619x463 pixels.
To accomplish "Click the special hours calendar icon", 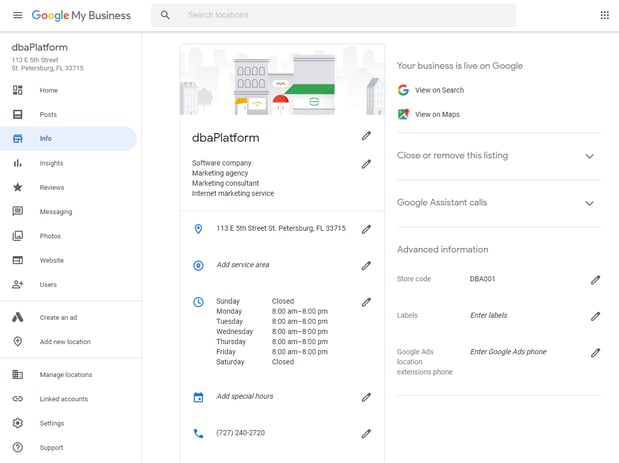I will click(198, 397).
